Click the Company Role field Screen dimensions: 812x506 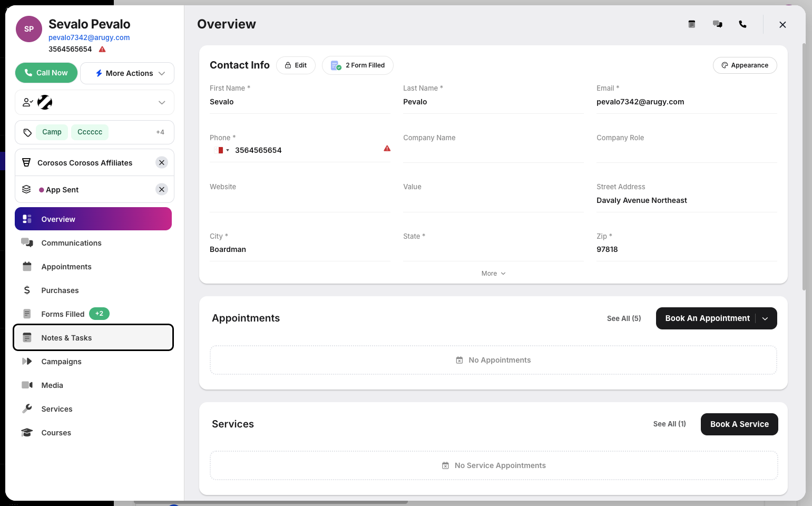click(x=687, y=151)
